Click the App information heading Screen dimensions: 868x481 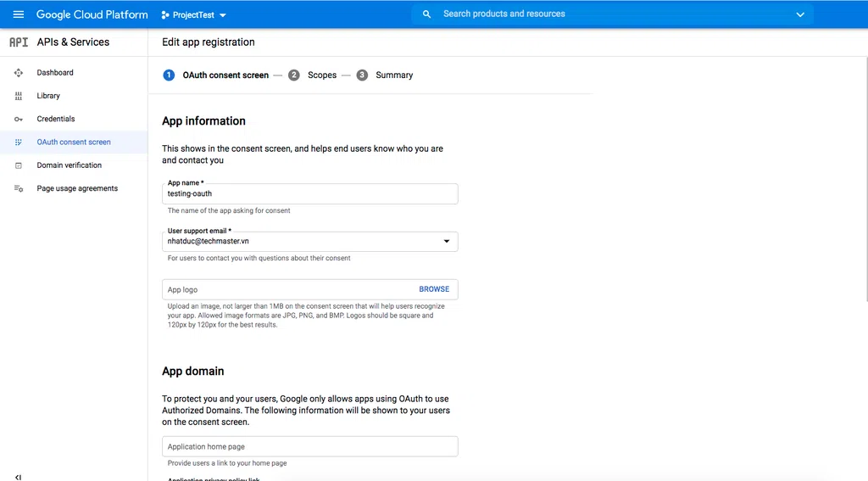(203, 121)
